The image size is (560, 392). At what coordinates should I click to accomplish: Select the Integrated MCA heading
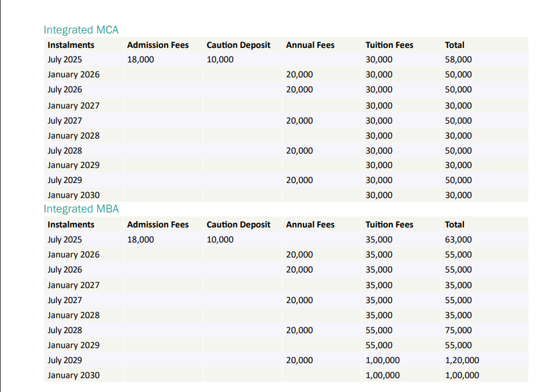[81, 29]
